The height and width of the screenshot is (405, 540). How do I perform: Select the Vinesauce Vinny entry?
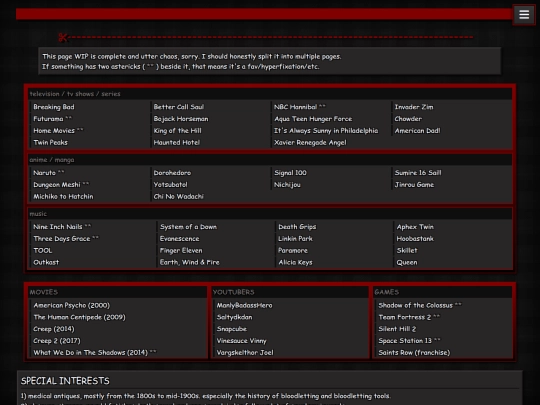(x=242, y=341)
